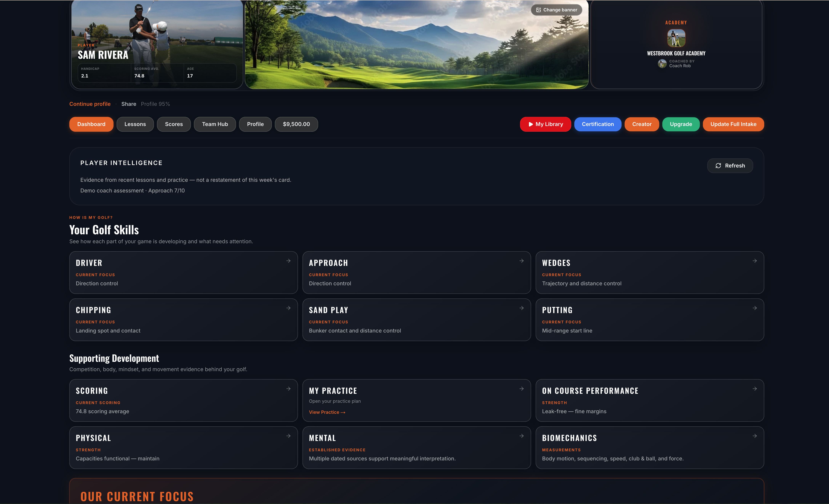Open the $9,500.00 balance pill

pyautogui.click(x=296, y=124)
